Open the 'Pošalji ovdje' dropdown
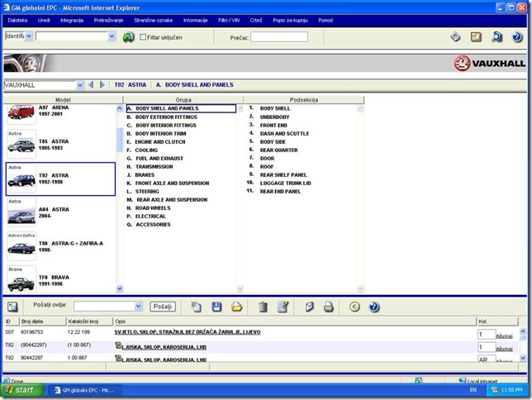532x400 pixels. (x=139, y=306)
